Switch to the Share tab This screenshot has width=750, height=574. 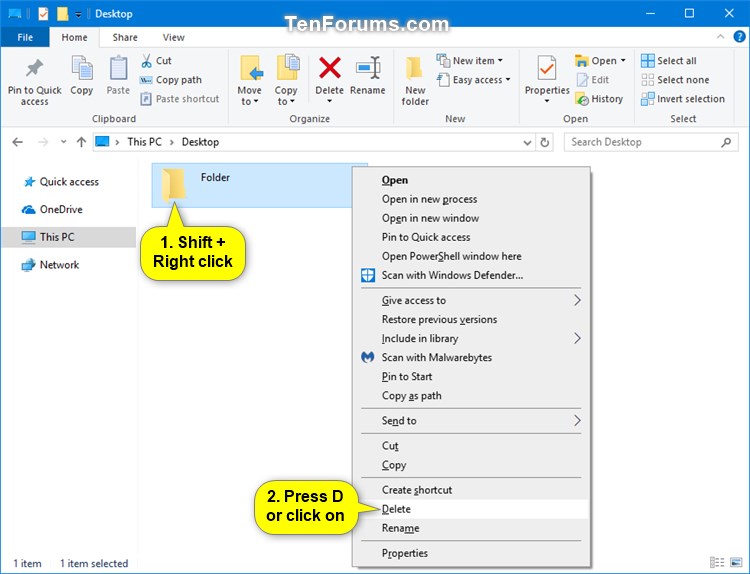(125, 37)
